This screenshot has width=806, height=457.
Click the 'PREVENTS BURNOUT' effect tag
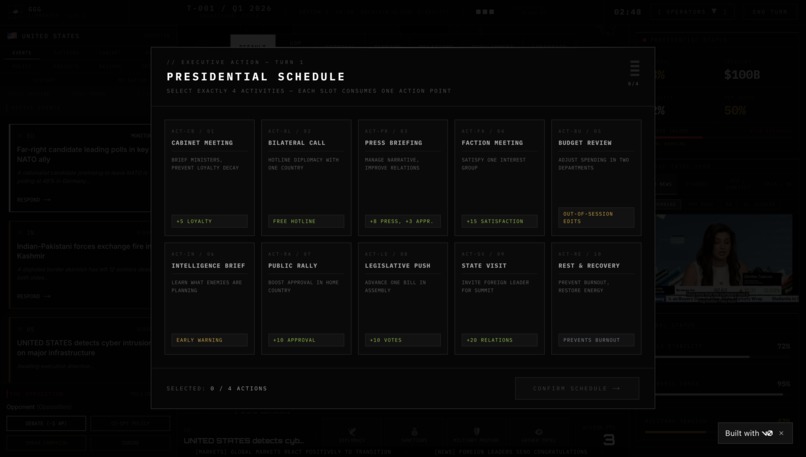tap(596, 340)
